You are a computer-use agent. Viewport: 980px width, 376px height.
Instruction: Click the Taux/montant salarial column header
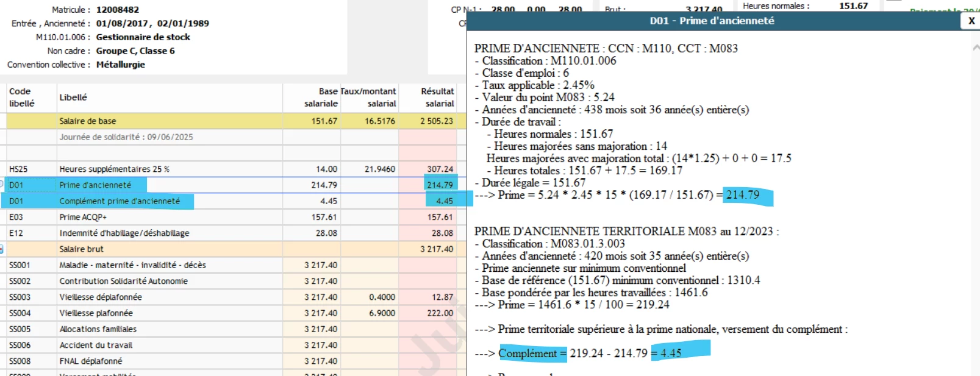(x=369, y=98)
